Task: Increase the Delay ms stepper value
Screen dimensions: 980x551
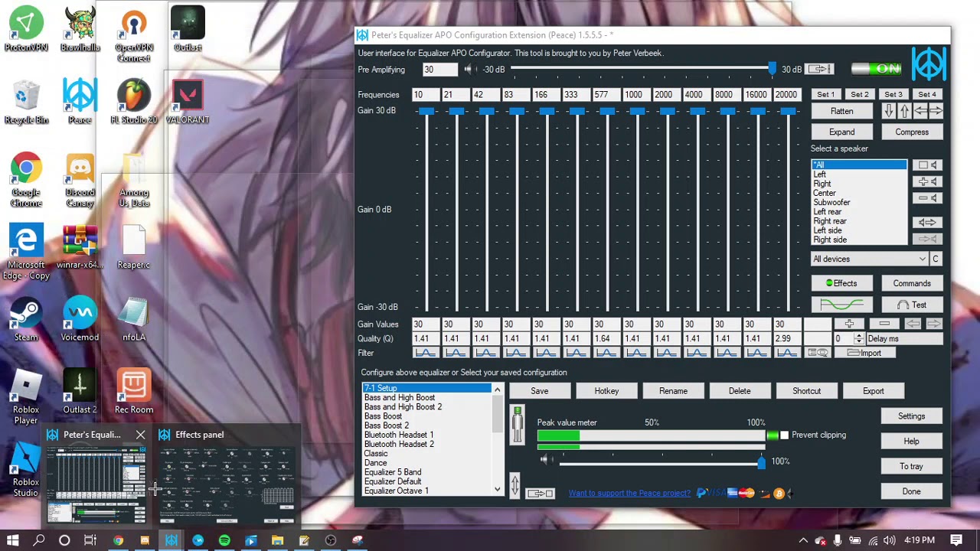Action: [x=859, y=336]
